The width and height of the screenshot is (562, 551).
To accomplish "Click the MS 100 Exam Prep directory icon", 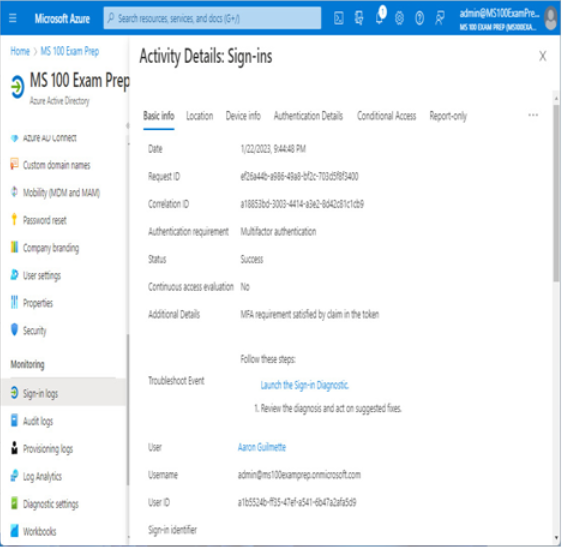I will [x=17, y=86].
